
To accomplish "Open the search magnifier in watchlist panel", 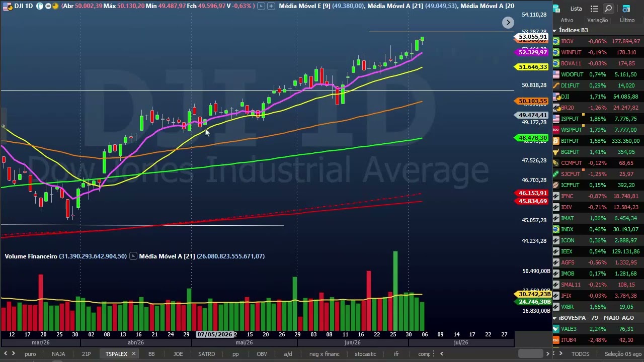I will [x=608, y=9].
